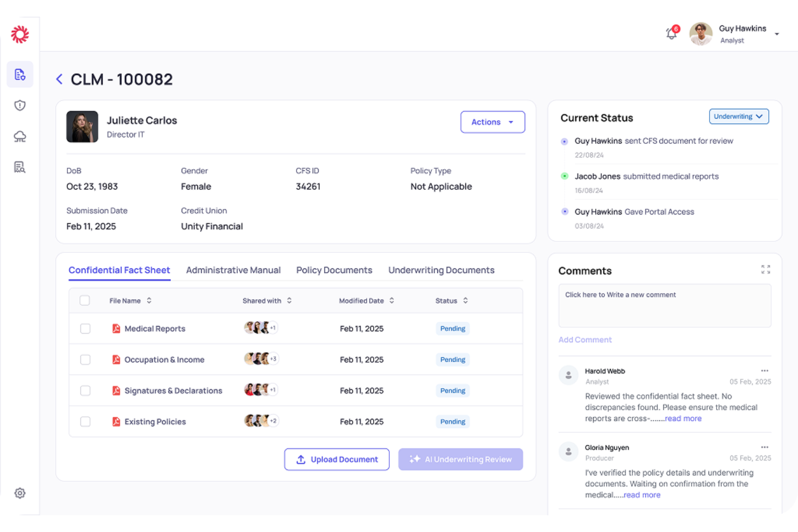The image size is (798, 532).
Task: Open the shield alert section in sidebar
Action: click(x=19, y=105)
